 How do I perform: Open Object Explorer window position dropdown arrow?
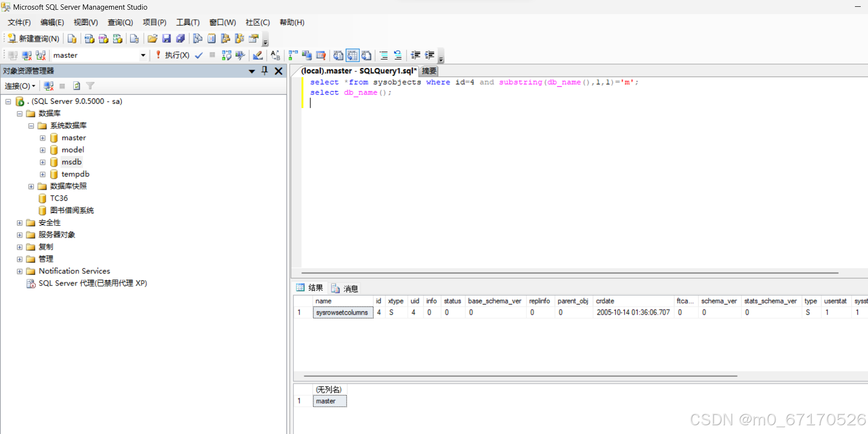(252, 71)
